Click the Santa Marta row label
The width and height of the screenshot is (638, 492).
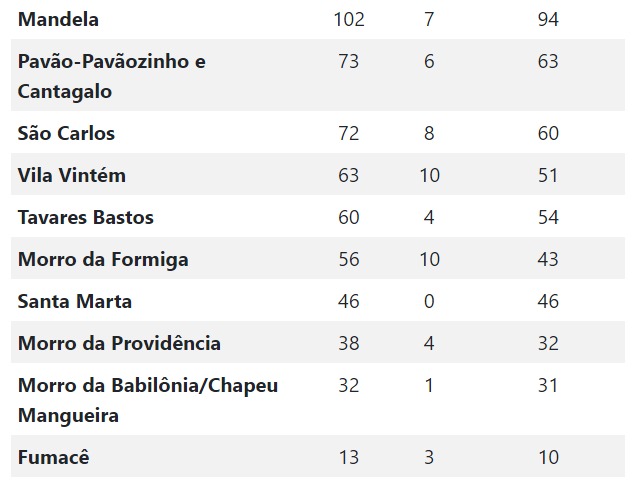(x=75, y=302)
